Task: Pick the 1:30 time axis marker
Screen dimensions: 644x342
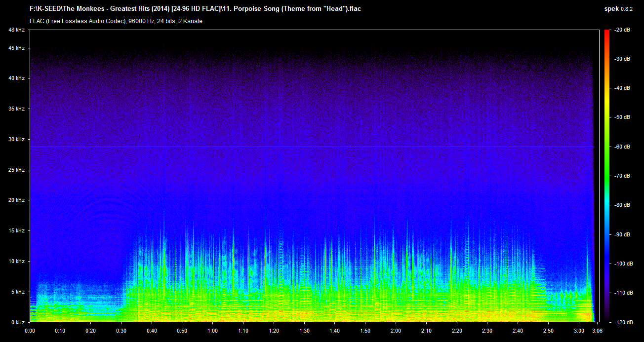Action: 304,331
